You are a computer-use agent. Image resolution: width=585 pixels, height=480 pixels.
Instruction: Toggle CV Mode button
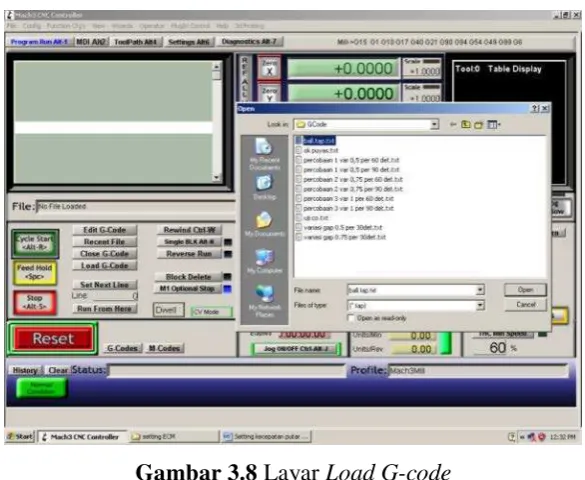[211, 312]
